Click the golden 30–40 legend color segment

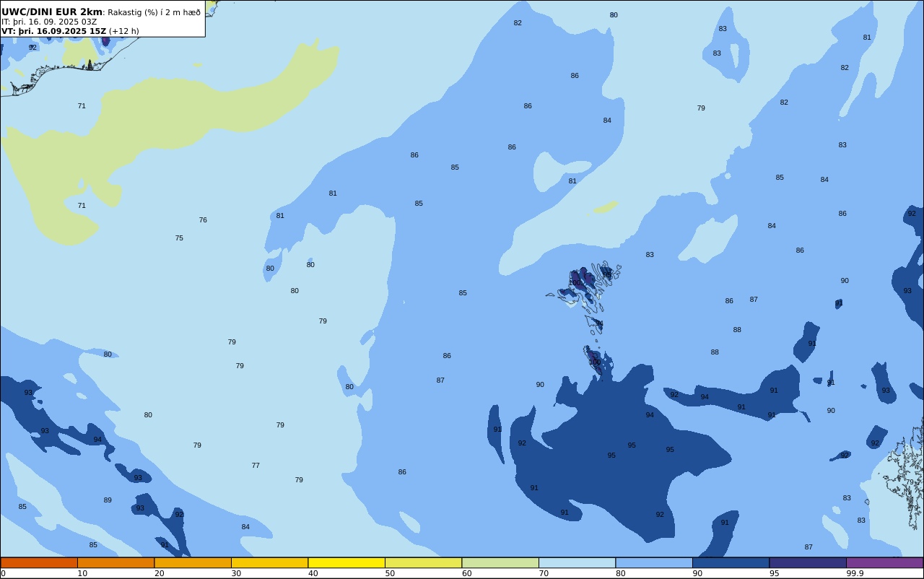click(269, 562)
